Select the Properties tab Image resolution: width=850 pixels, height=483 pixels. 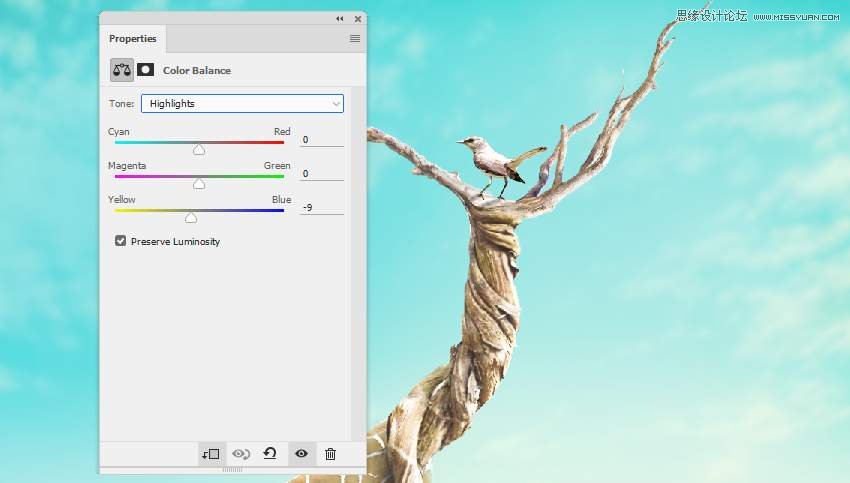[133, 39]
